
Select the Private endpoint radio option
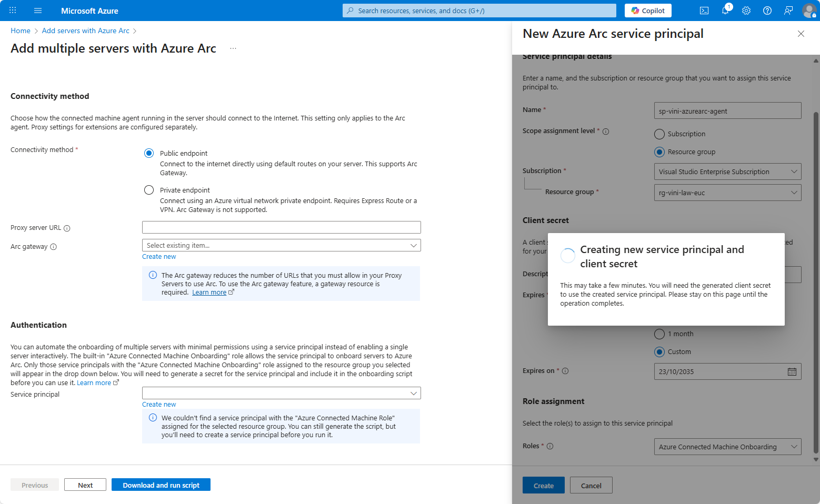(149, 190)
